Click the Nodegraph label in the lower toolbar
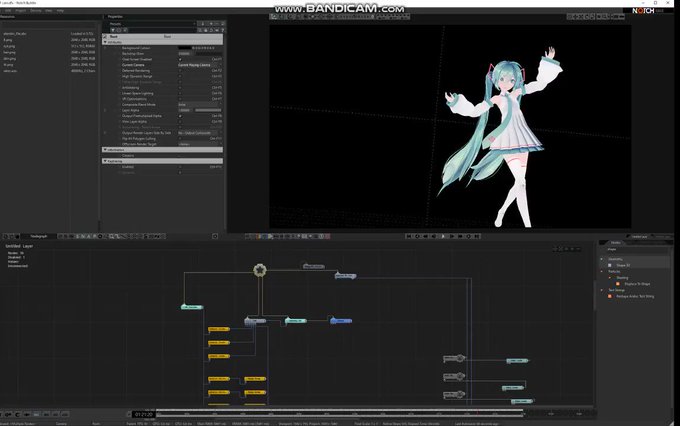The width and height of the screenshot is (680, 426). coord(39,236)
